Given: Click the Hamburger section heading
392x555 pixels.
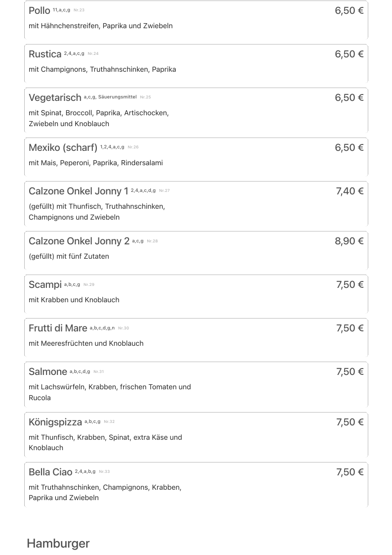Looking at the screenshot, I should [58, 544].
